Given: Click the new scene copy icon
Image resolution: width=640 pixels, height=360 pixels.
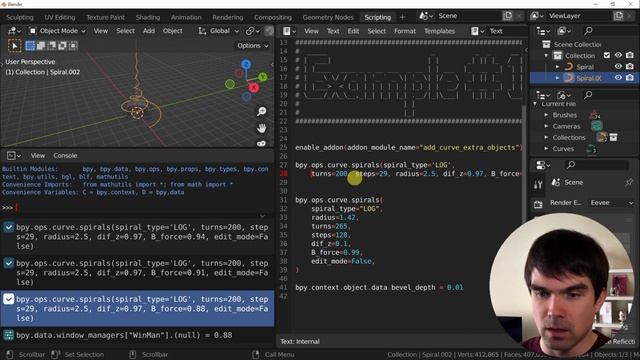Looking at the screenshot, I should point(507,16).
